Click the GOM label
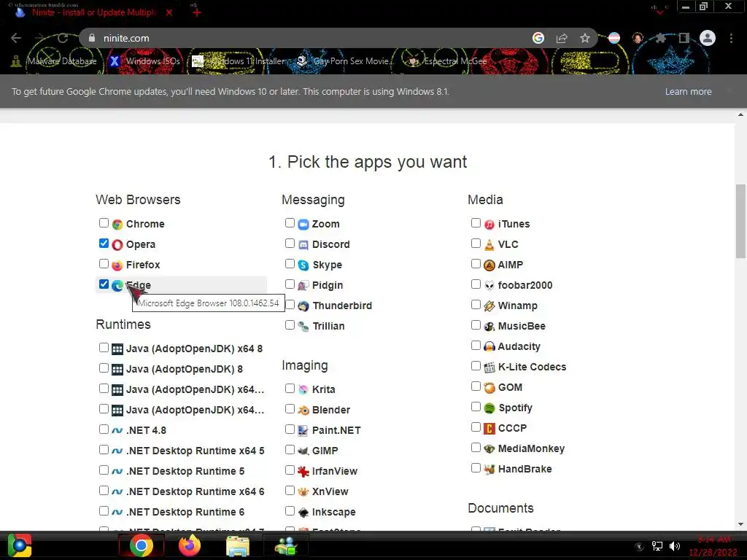Screen dimensions: 747x560 click(x=510, y=388)
